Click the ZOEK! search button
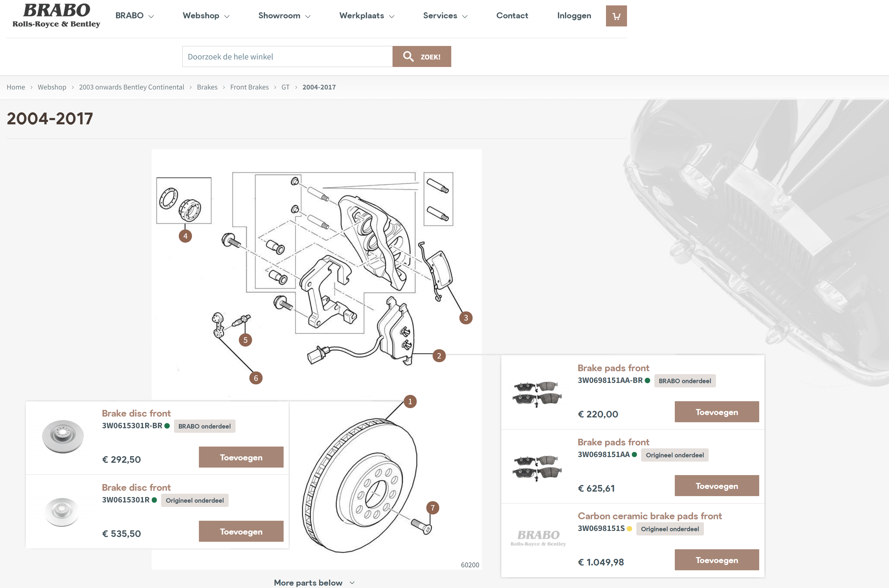This screenshot has height=588, width=889. tap(422, 57)
